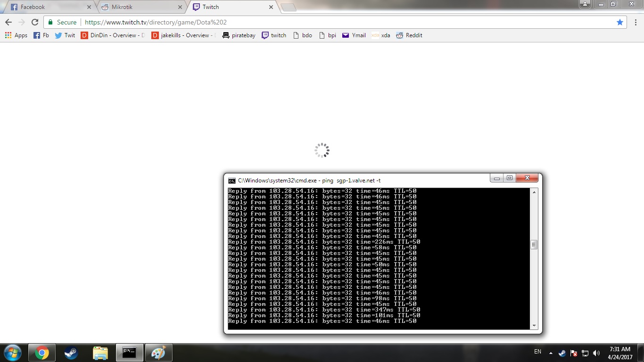Toggle the bookmark star for this page

[x=620, y=22]
